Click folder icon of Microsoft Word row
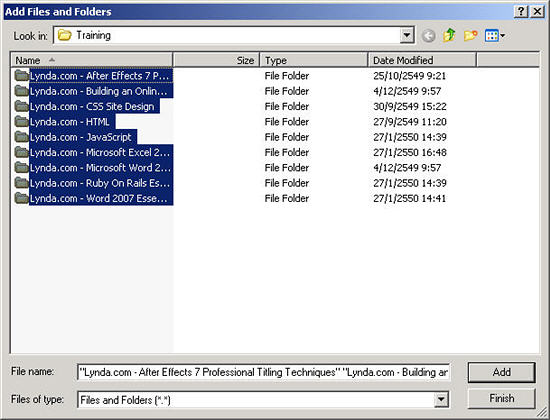Screen dimensions: 550x420 pyautogui.click(x=22, y=168)
